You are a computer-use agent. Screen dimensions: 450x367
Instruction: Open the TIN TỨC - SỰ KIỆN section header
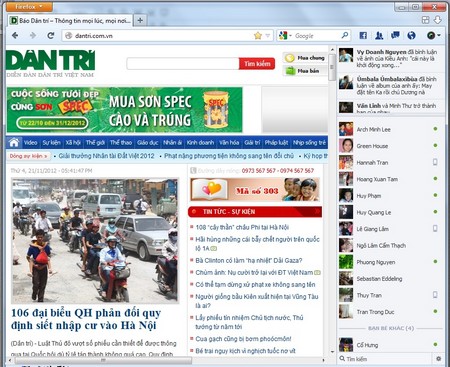[255, 212]
